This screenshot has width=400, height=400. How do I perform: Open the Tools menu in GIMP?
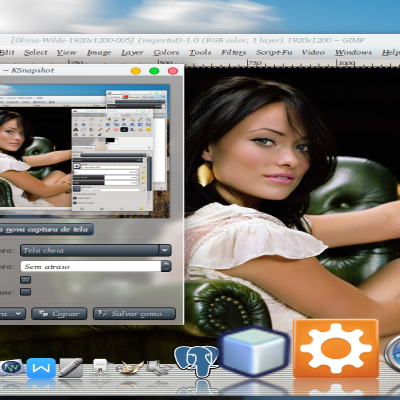200,52
